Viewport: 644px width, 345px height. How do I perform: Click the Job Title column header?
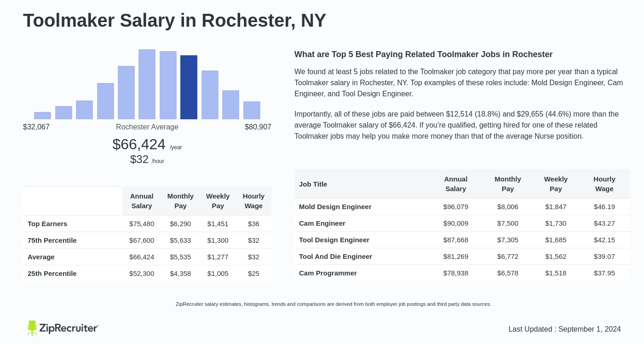(x=313, y=184)
